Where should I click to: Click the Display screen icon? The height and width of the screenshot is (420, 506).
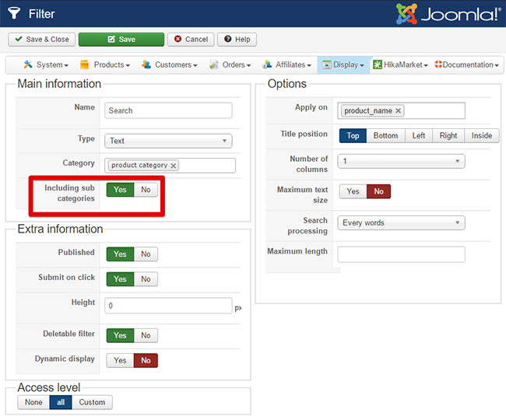(x=327, y=65)
